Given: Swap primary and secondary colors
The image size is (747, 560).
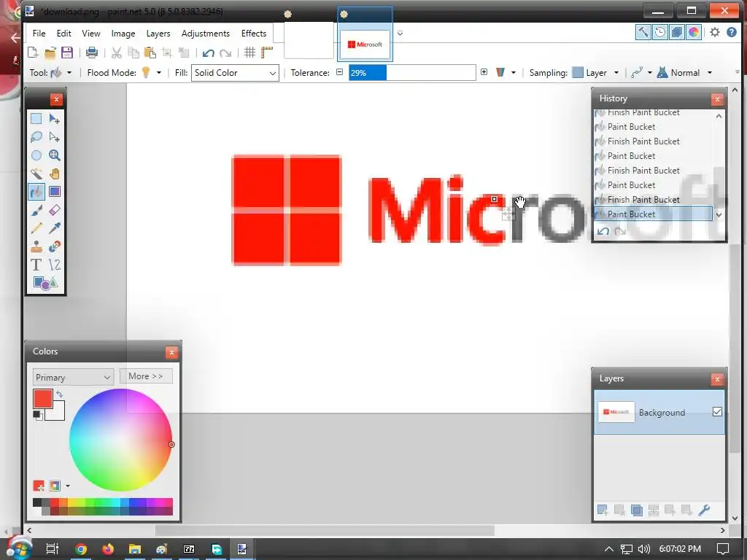Looking at the screenshot, I should (60, 394).
